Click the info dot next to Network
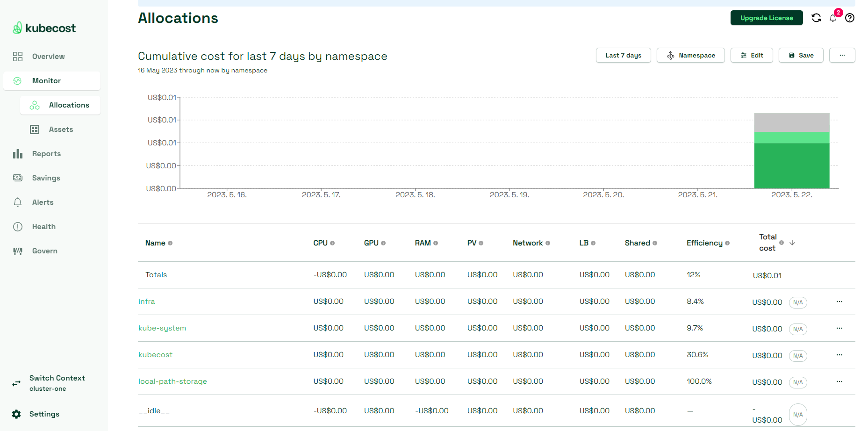This screenshot has height=431, width=868. pyautogui.click(x=548, y=243)
